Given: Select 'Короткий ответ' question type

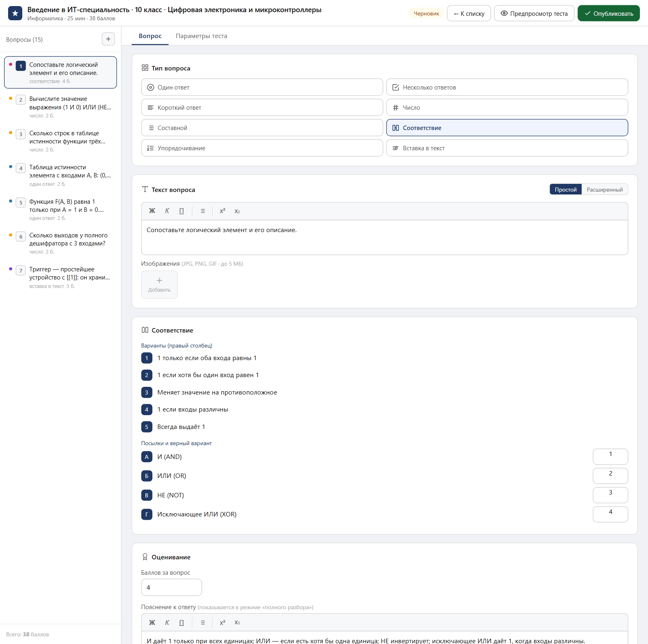Looking at the screenshot, I should pos(262,107).
